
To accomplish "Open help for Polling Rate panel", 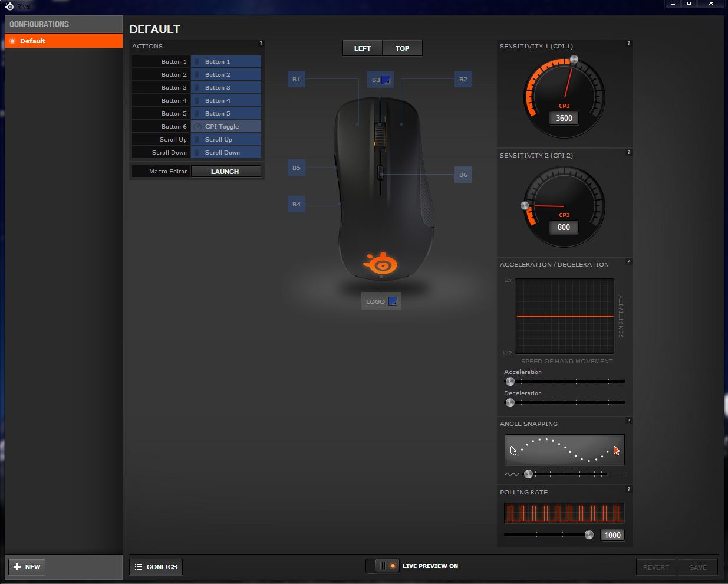I will coord(629,489).
